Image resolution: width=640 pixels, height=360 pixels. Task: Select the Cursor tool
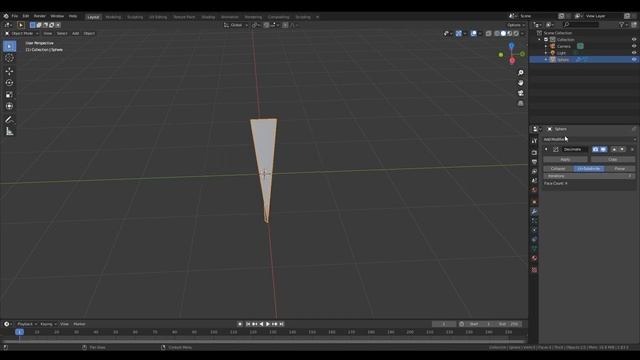pos(9,58)
